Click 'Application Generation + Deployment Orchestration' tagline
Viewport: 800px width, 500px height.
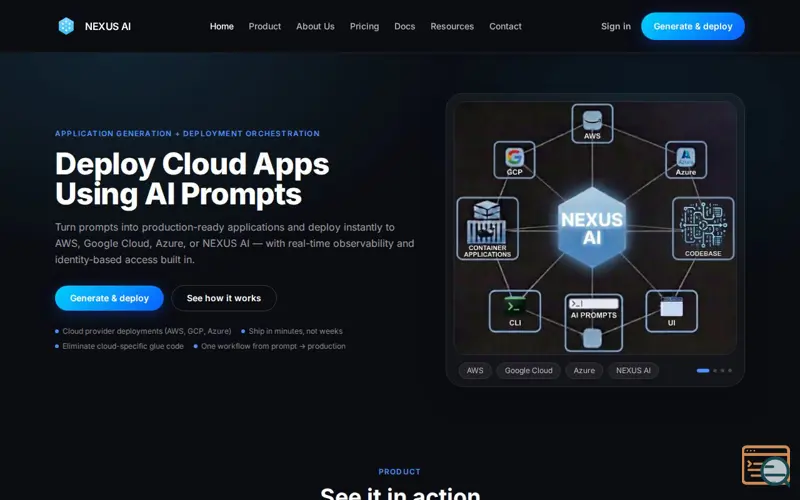(x=187, y=134)
